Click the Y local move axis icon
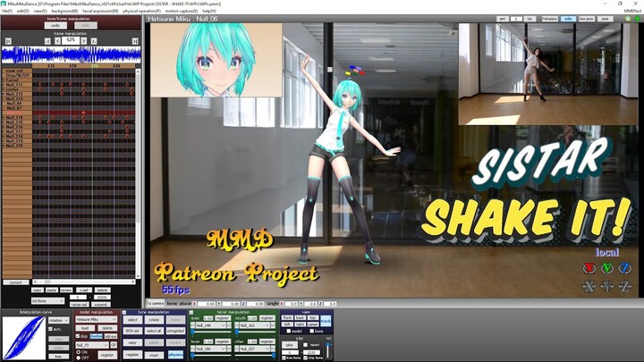The height and width of the screenshot is (362, 644). point(607,286)
